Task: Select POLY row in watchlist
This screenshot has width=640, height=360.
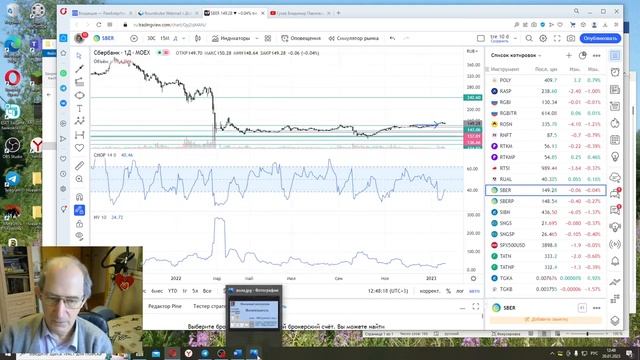Action: click(x=546, y=80)
